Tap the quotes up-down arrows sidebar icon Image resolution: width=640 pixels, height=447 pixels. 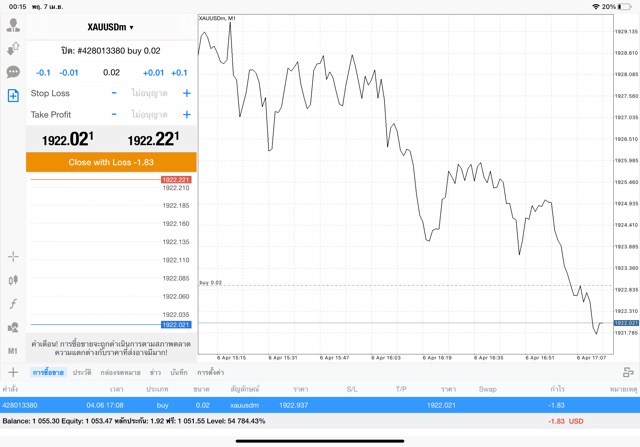13,48
